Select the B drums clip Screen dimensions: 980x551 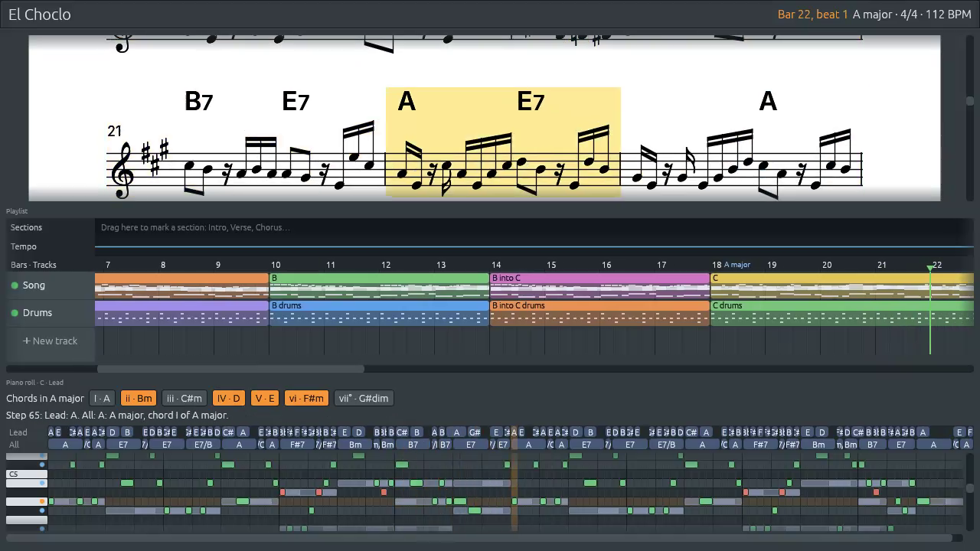point(379,313)
